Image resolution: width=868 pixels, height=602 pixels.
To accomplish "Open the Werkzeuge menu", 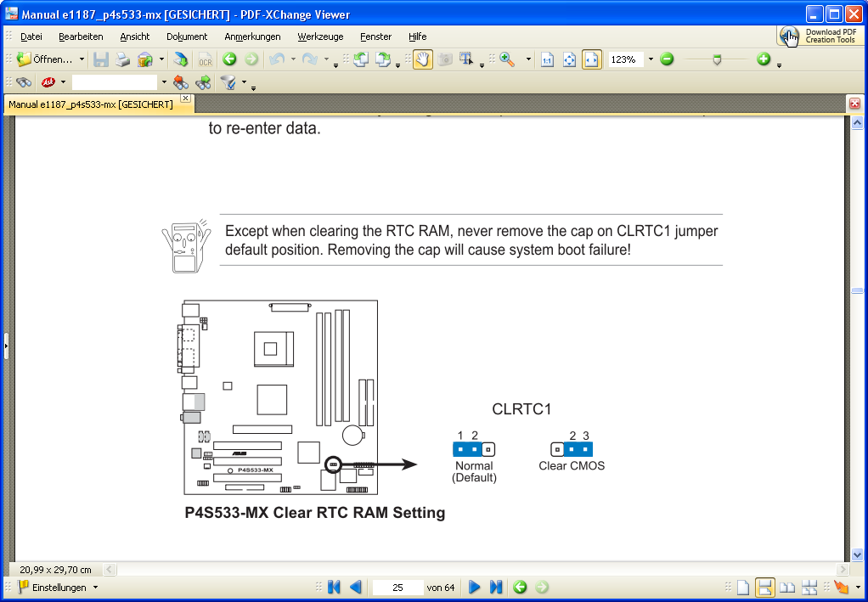I will [320, 37].
